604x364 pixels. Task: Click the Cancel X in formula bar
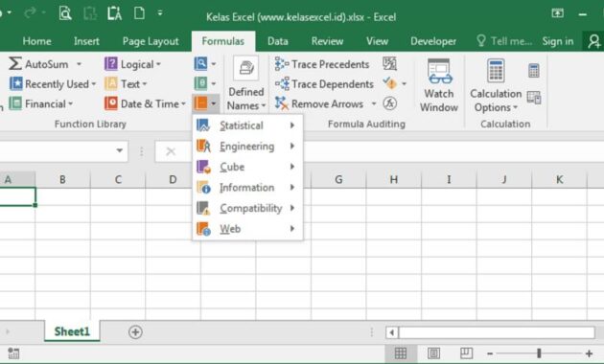[x=171, y=151]
